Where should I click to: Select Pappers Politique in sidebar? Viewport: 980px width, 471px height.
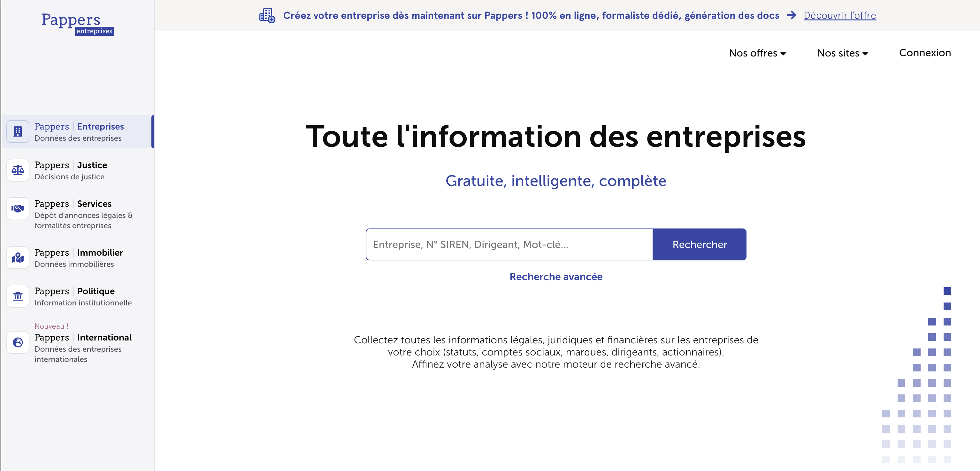pos(77,296)
